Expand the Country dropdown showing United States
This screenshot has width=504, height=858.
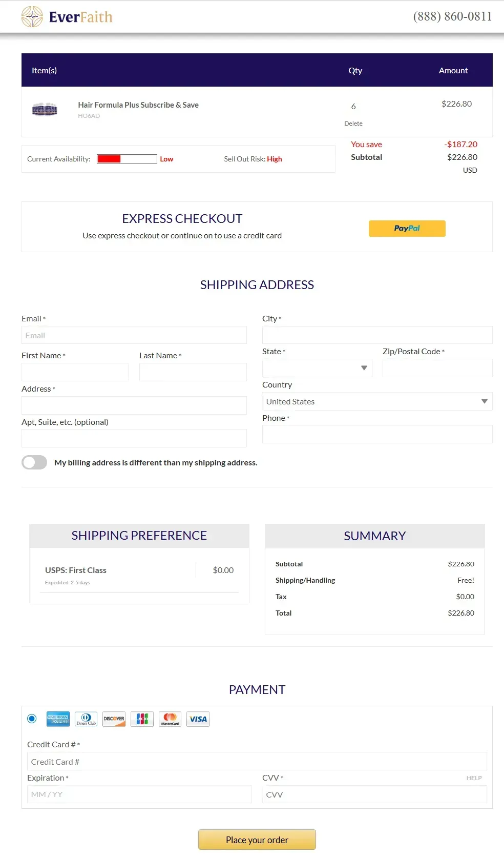click(x=377, y=401)
